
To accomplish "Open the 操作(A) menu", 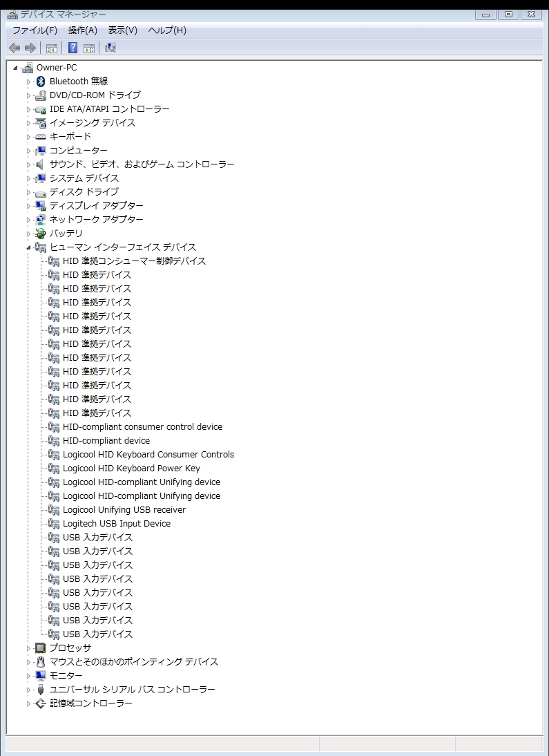I will (82, 30).
